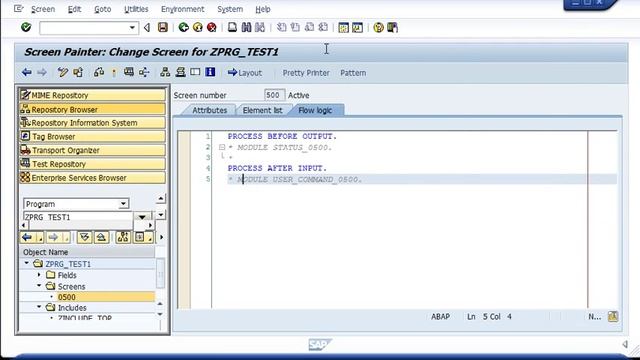The width and height of the screenshot is (640, 360).
Task: Click the Other Object icon
Action: click(78, 73)
